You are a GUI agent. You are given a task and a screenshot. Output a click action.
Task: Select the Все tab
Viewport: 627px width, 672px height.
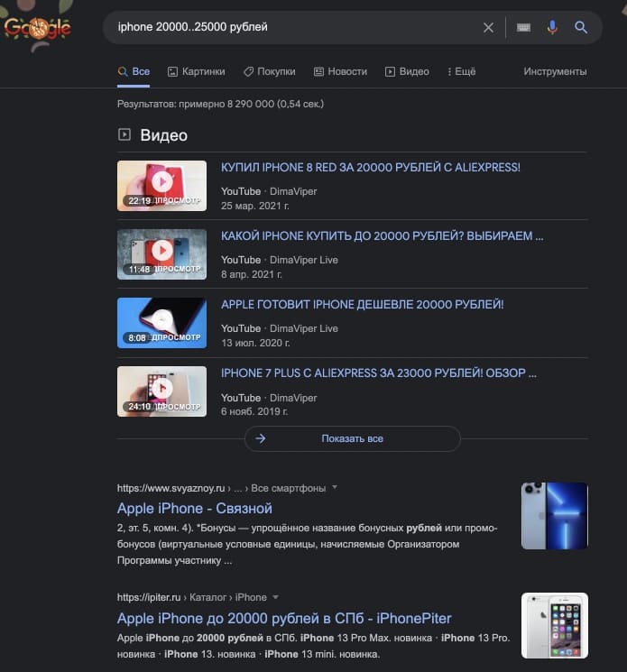click(134, 71)
